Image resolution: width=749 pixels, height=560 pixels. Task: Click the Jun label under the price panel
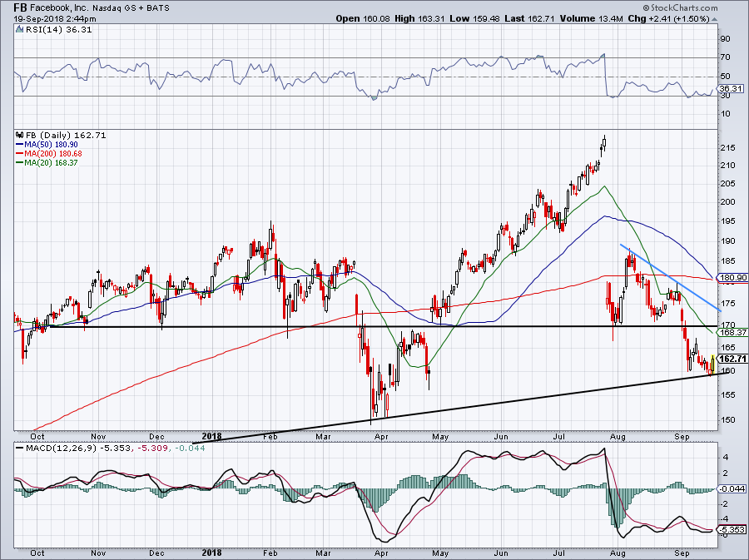click(501, 436)
